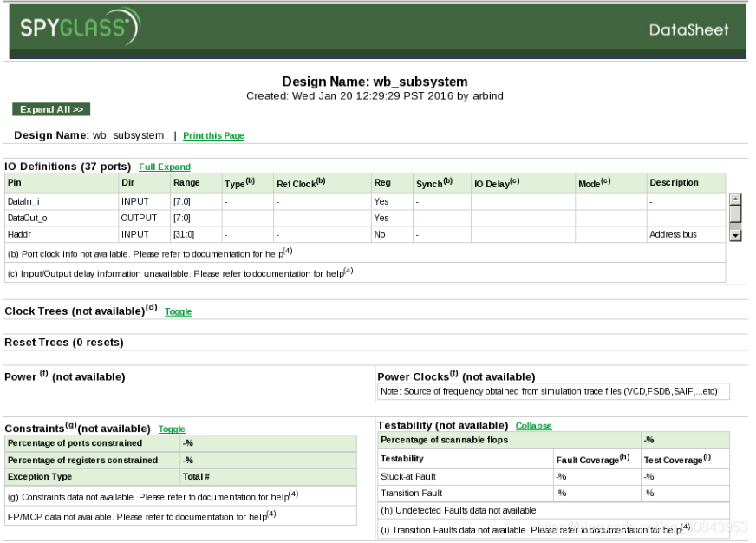756x543 pixels.
Task: Click the Expand All >> button
Action: pyautogui.click(x=51, y=109)
